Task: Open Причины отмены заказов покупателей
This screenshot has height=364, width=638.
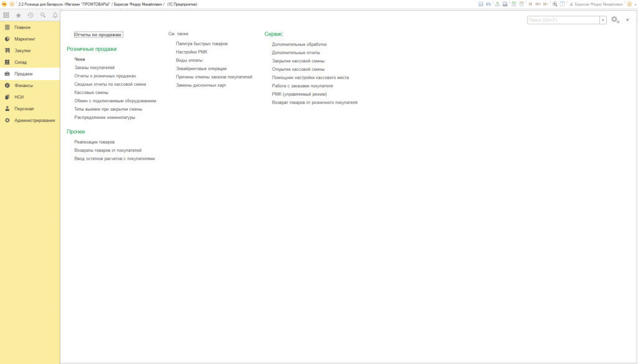Action: pyautogui.click(x=214, y=77)
